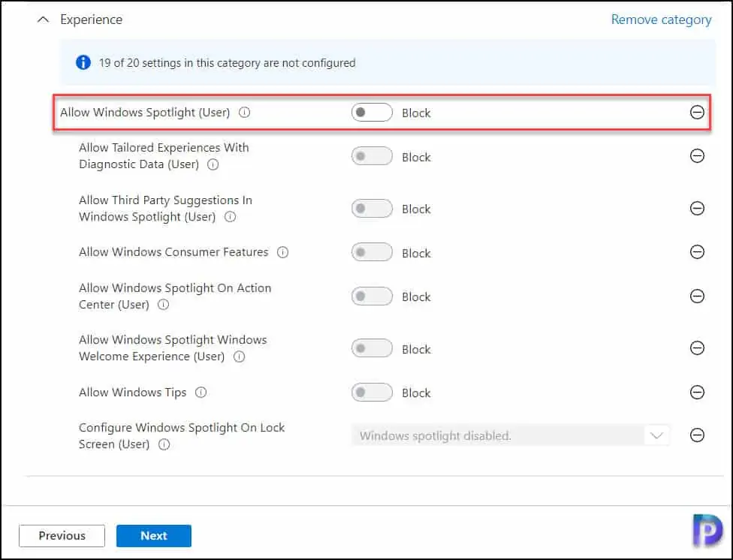Click Block label next to Allow Windows Spotlight (User)

(x=416, y=113)
